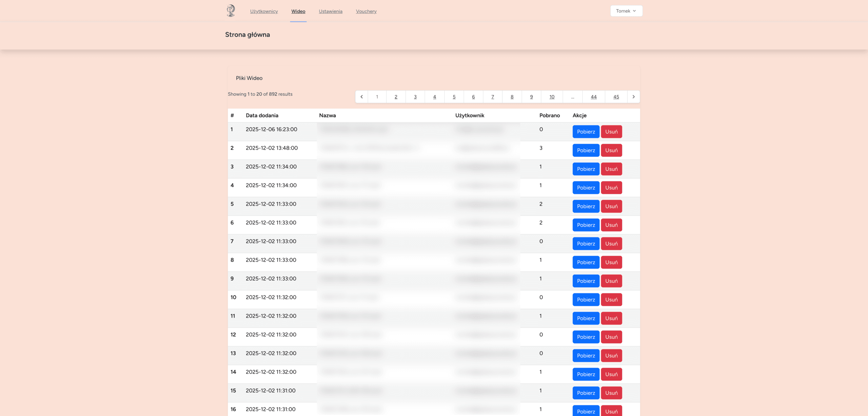Screen dimensions: 868x416
Task: Click previous page arrow in pagination
Action: click(x=361, y=97)
